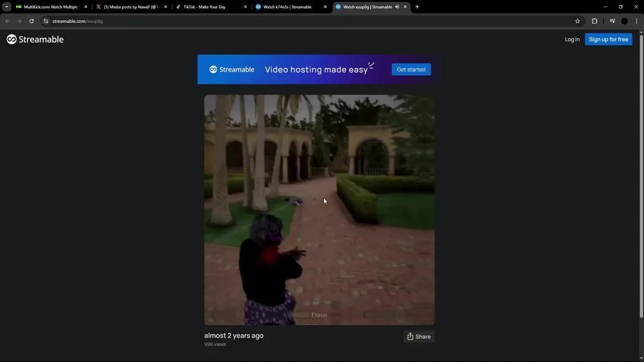Switch to the TikTok Make Your Day tab
644x362 pixels.
coord(211,7)
